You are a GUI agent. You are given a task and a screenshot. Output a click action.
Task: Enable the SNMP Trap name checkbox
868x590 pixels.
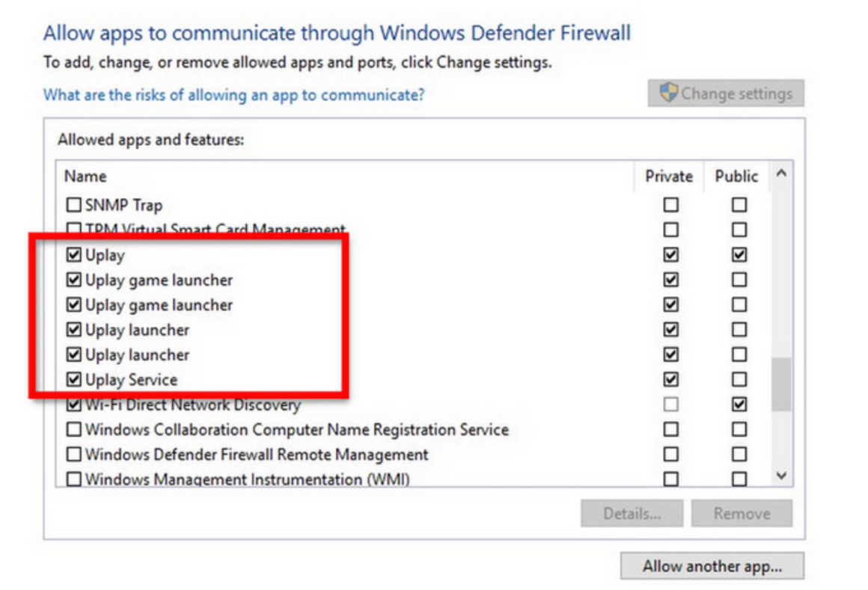coord(74,205)
